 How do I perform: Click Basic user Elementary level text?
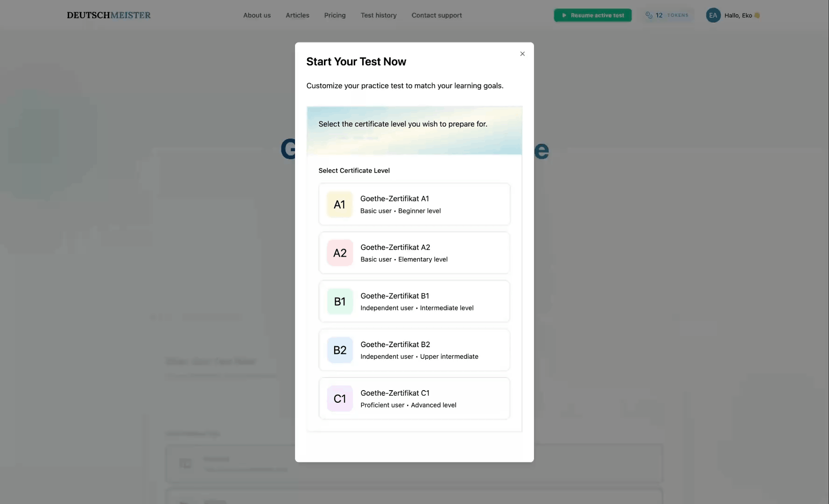point(404,259)
